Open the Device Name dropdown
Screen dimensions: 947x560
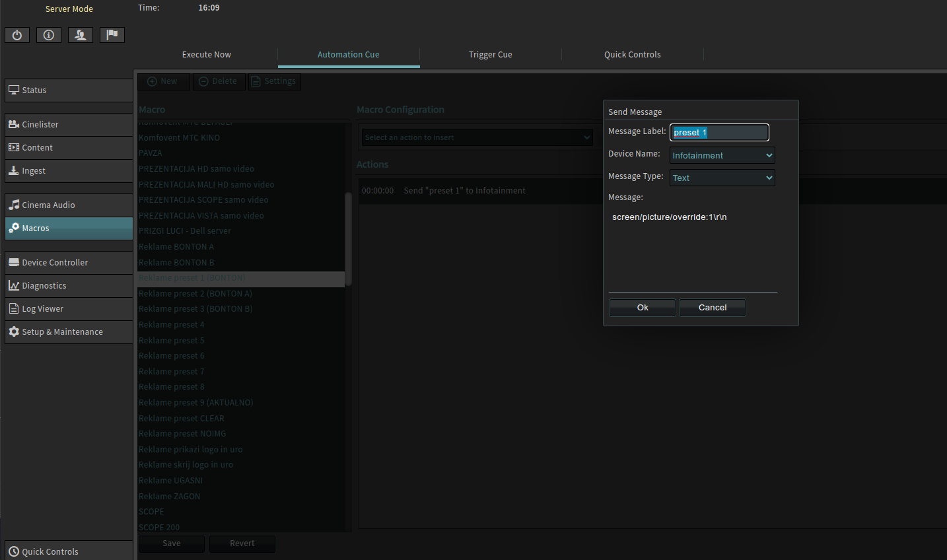click(x=722, y=155)
